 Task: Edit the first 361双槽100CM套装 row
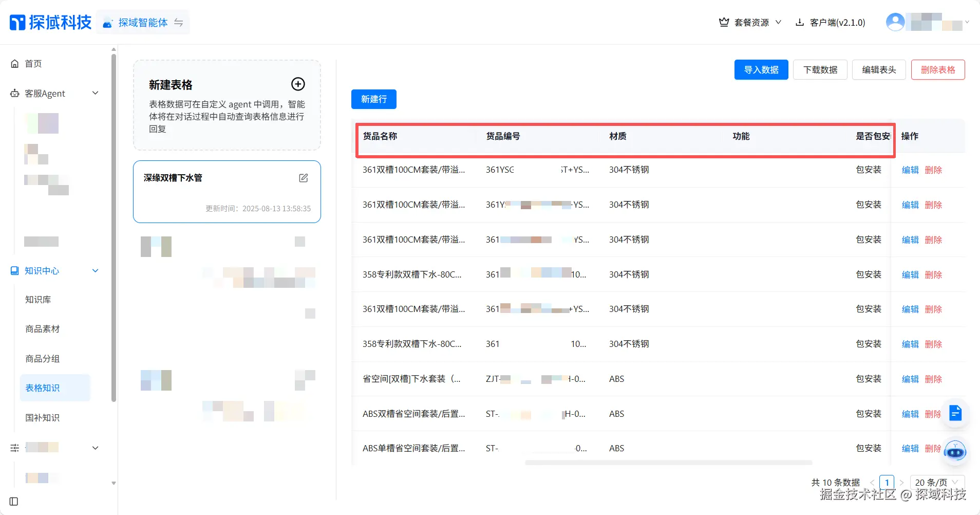[x=910, y=170]
